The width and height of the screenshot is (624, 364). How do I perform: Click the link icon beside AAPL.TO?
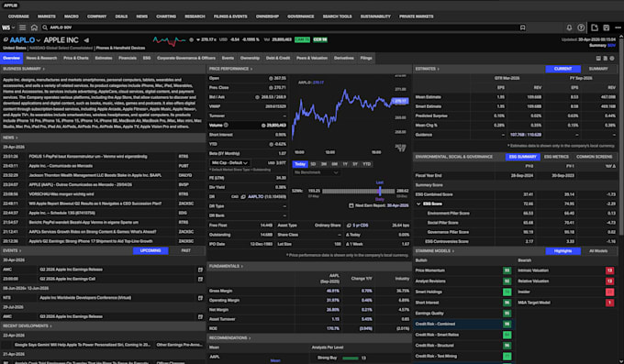[x=243, y=197]
